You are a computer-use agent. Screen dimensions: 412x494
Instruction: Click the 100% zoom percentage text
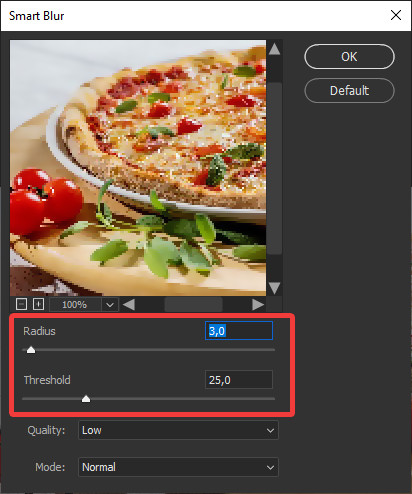coord(75,305)
